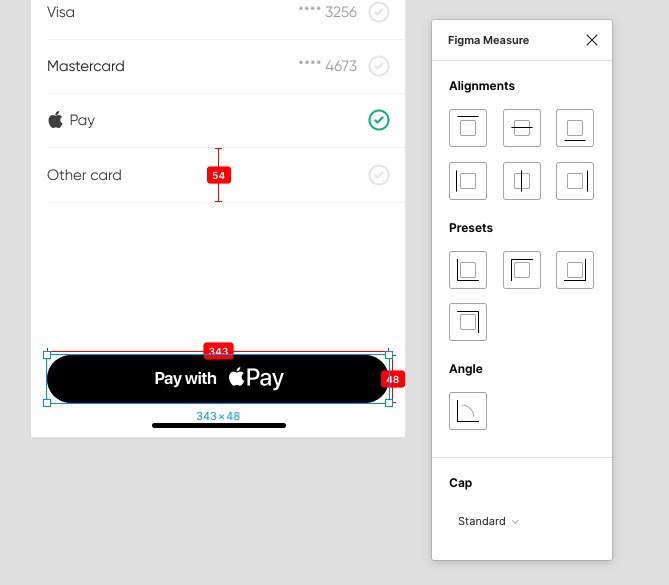The height and width of the screenshot is (585, 669).
Task: Select horizontal center alignment measure icon
Action: (521, 128)
